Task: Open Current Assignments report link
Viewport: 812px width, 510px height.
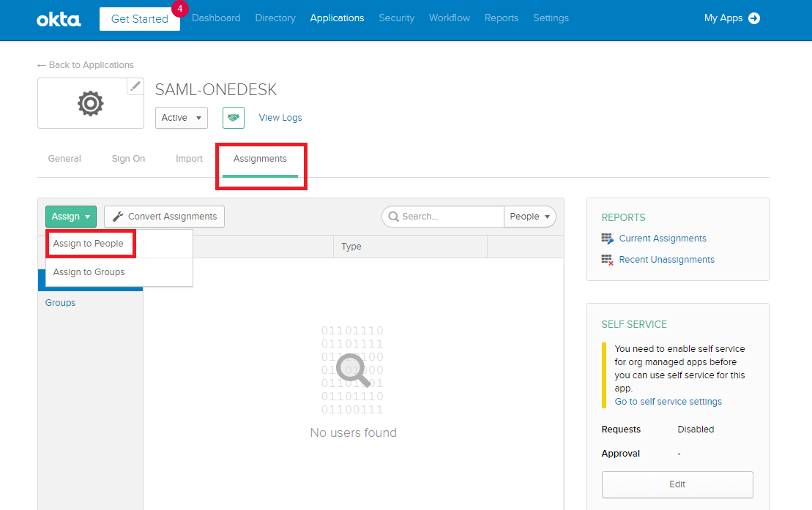Action: point(663,239)
